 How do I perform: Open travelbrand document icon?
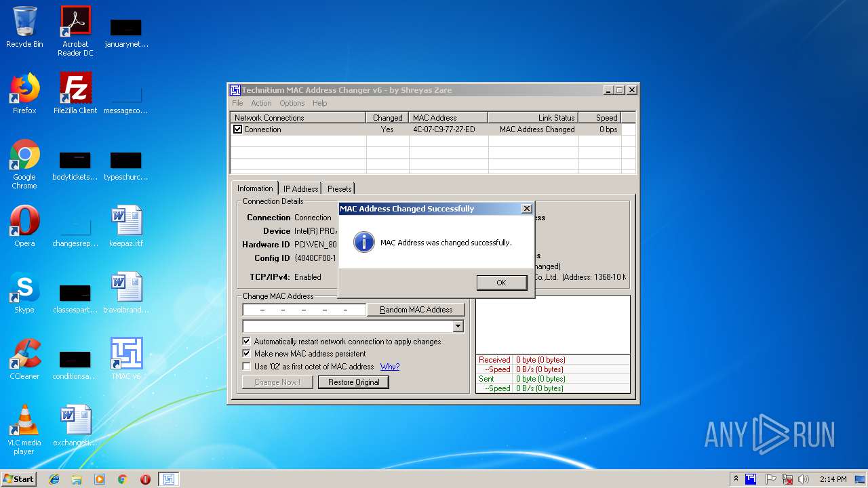click(x=126, y=293)
